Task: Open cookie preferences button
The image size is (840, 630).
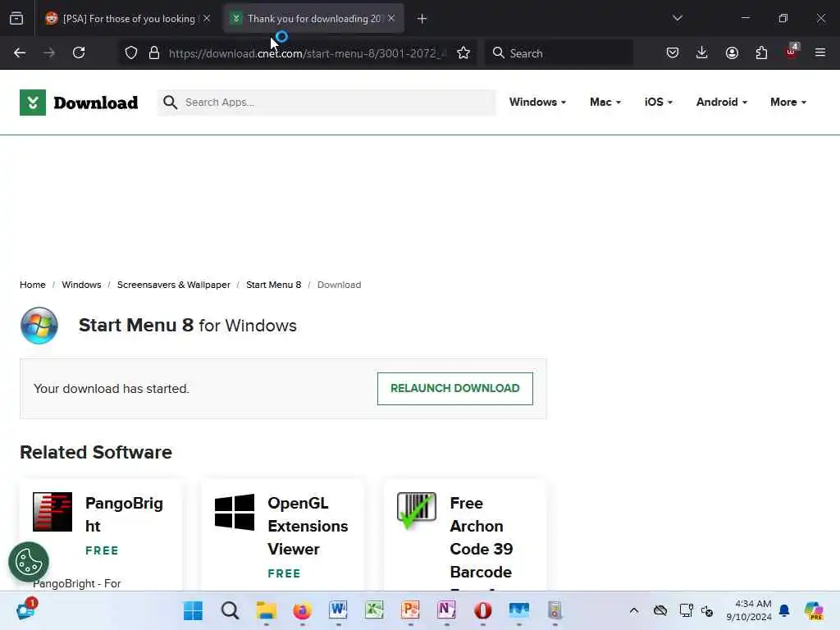Action: 29,562
